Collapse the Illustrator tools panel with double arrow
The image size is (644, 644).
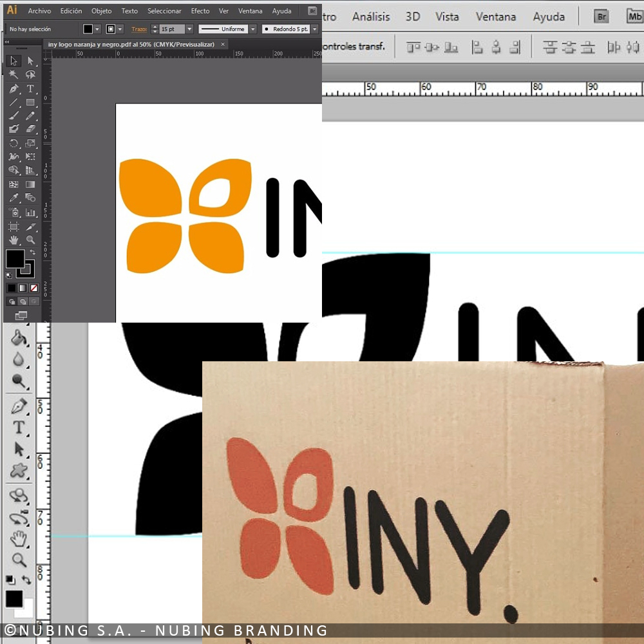7,42
